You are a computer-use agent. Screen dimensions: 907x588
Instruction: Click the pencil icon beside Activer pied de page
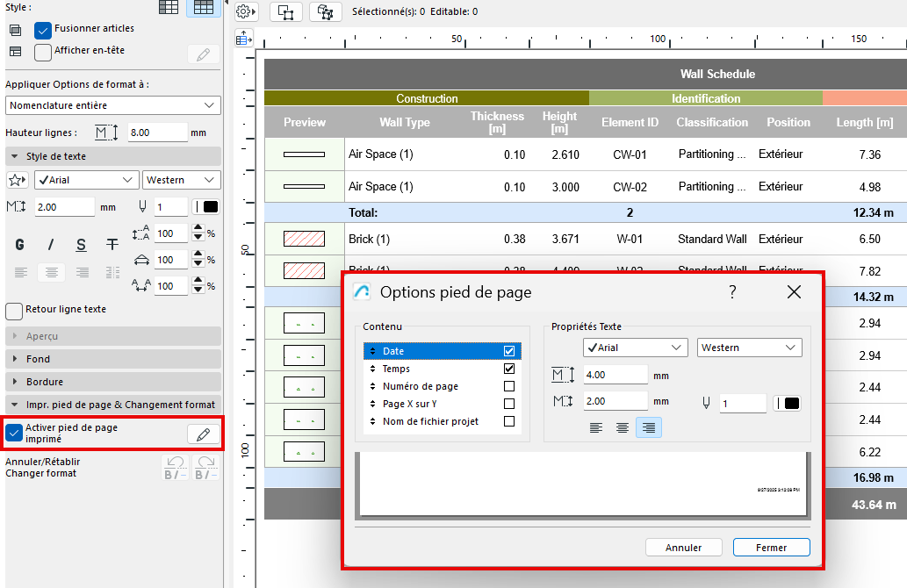(x=203, y=434)
